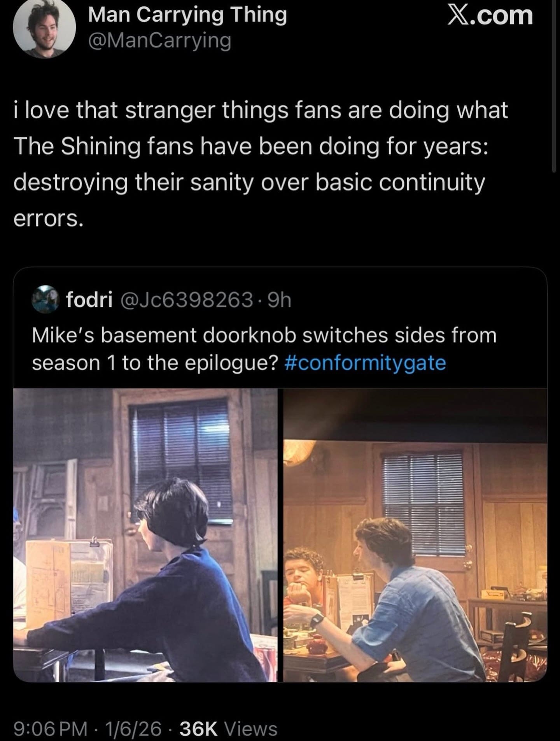This screenshot has height=741, width=560.
Task: Open the Man Carrying Thing display name
Action: [x=187, y=16]
